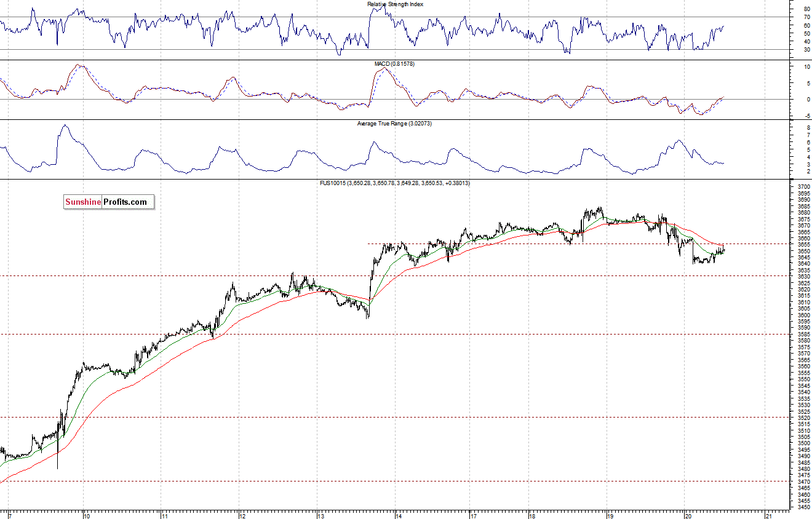Click the 3655 price axis label
This screenshot has height=519, width=812.
pos(803,244)
